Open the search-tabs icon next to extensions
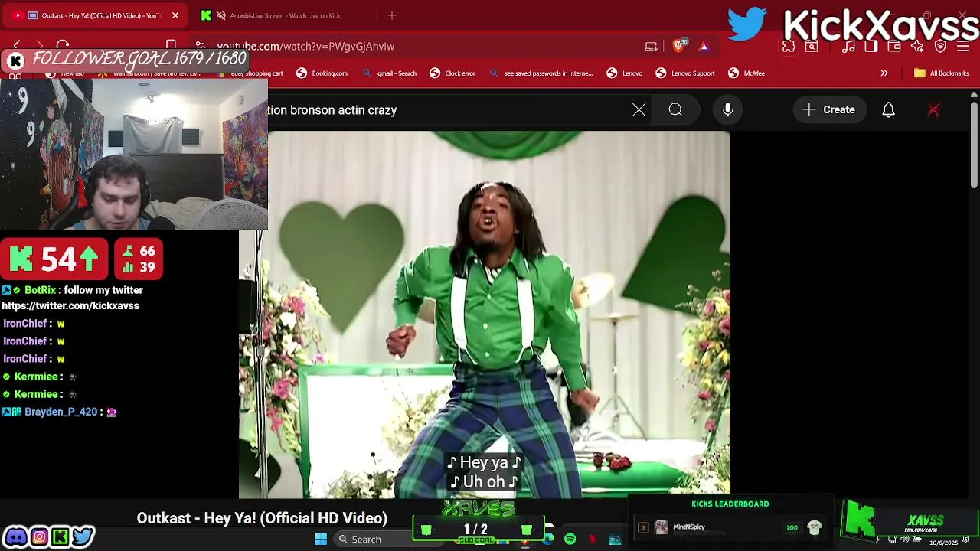Viewport: 980px width, 551px height. (812, 47)
